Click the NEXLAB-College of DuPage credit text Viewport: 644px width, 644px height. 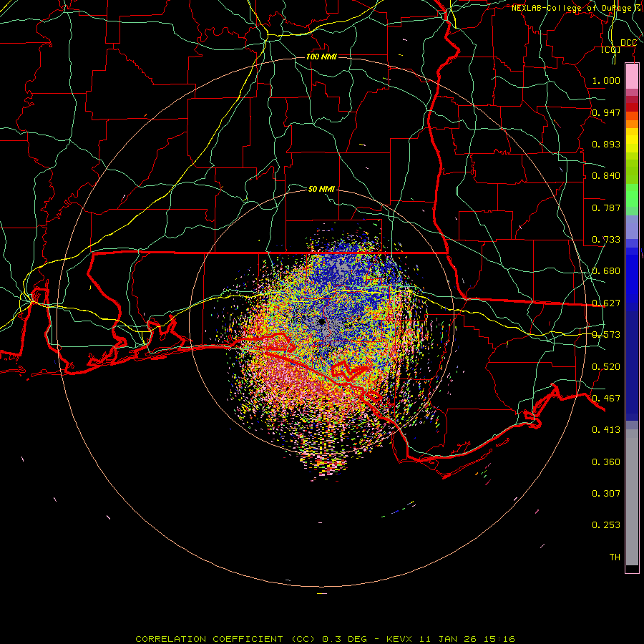pos(574,8)
